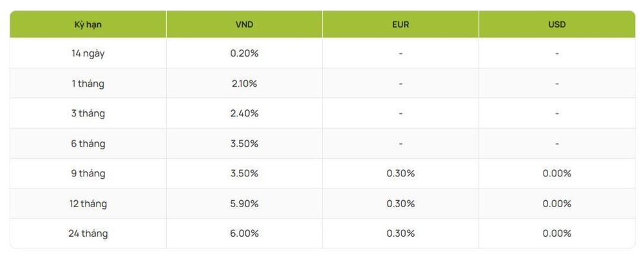Click EUR 0.30% rate for 9 tháng
This screenshot has height=258, width=644.
(401, 174)
